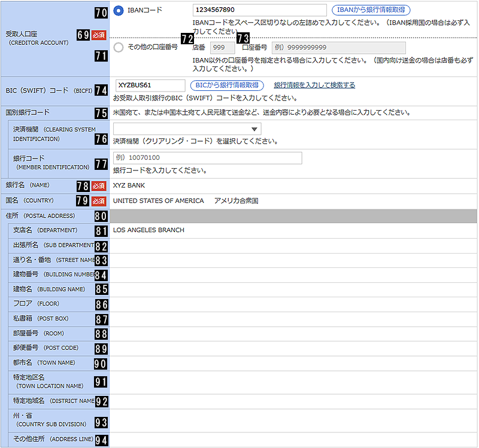The image size is (479, 448).
Task: Click the 都市名 (TOWN NAME) label
Action: (x=44, y=362)
